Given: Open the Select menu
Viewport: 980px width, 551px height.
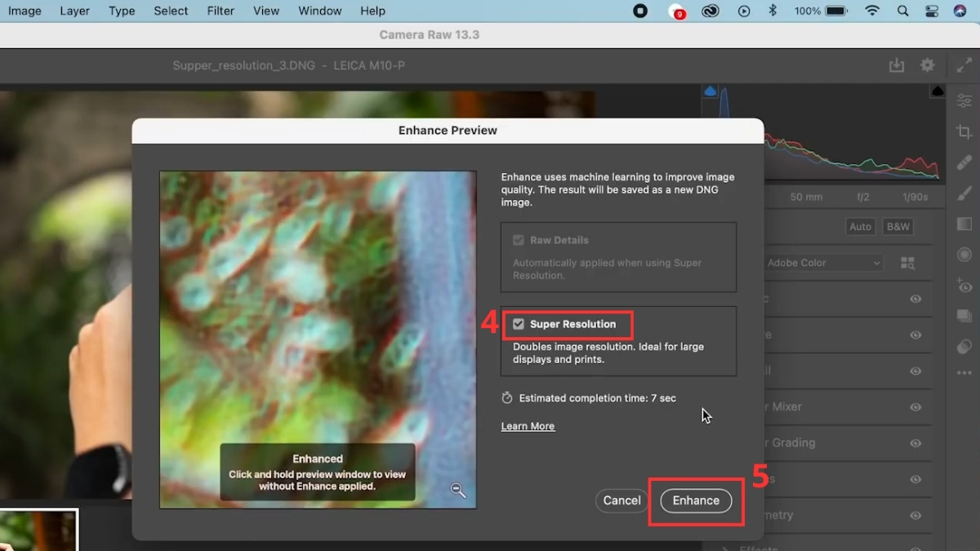Looking at the screenshot, I should [x=171, y=11].
